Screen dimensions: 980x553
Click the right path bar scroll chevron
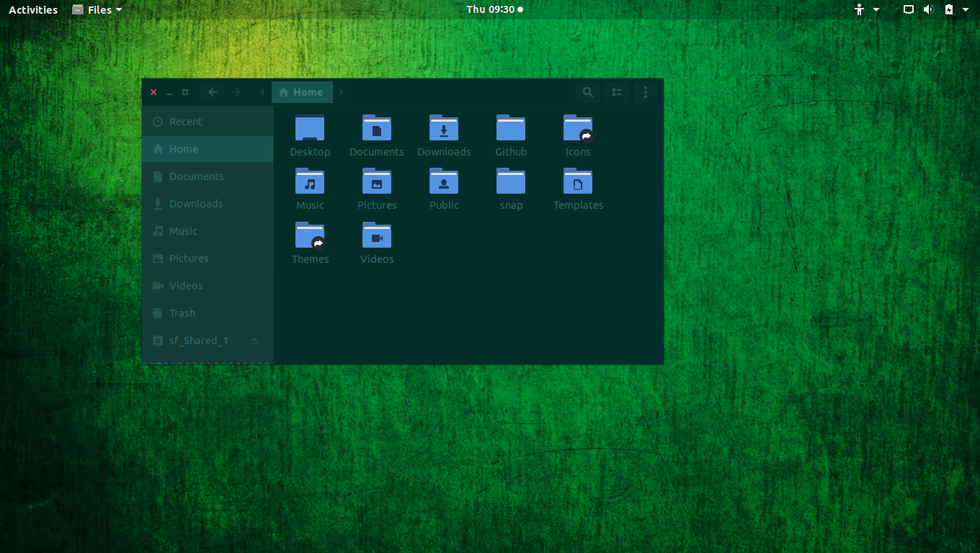coord(342,92)
